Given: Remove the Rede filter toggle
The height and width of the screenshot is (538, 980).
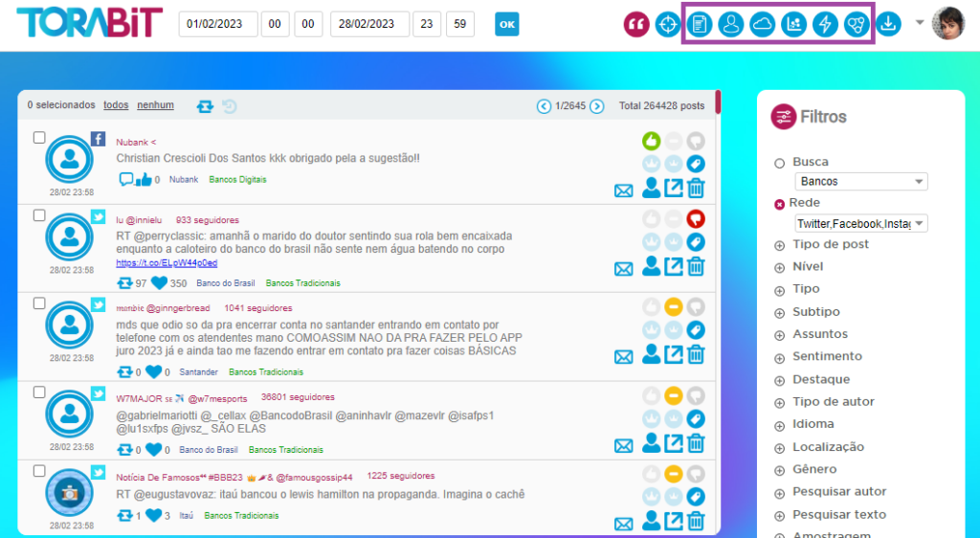Looking at the screenshot, I should pos(779,204).
